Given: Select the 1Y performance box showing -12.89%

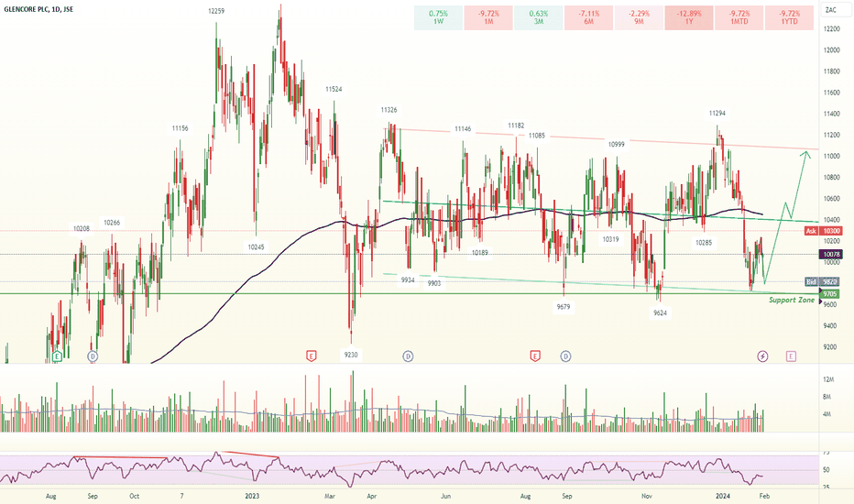Looking at the screenshot, I should coord(689,17).
